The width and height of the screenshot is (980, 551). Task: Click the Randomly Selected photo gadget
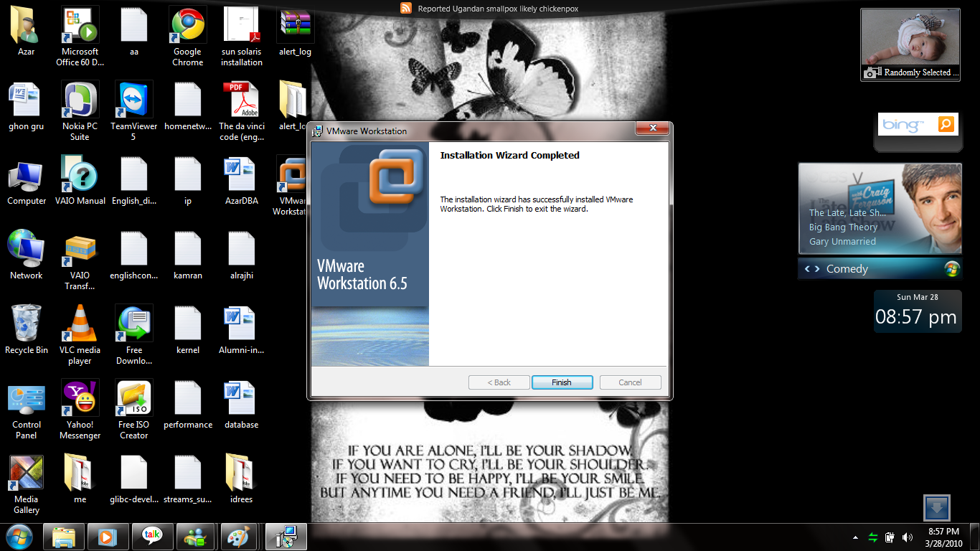910,44
